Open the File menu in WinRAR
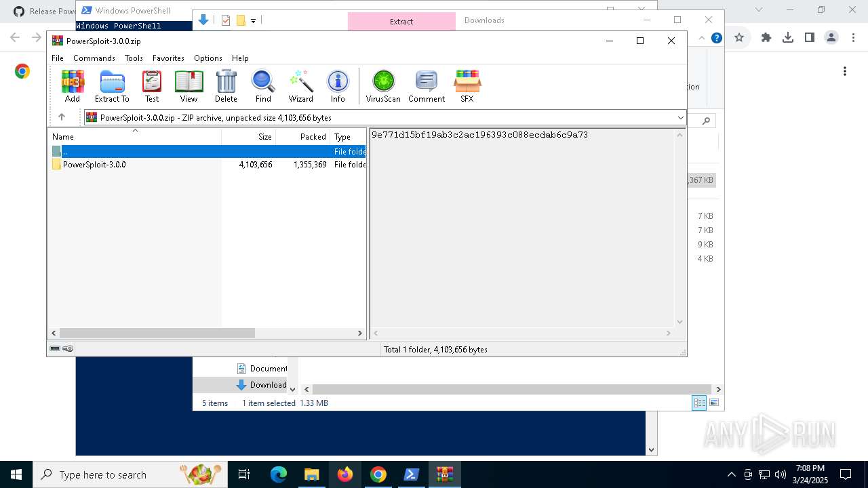 pyautogui.click(x=58, y=58)
